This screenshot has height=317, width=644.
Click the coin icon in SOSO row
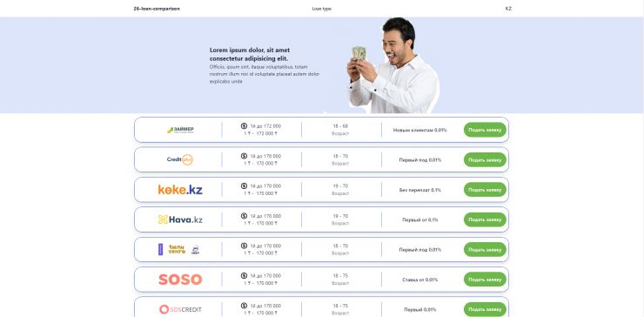coord(244,275)
